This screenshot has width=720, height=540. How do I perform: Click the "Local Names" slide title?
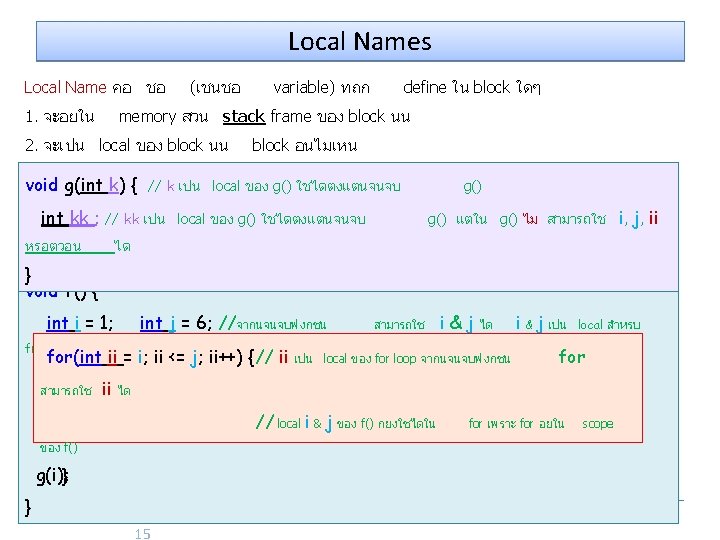[x=360, y=42]
